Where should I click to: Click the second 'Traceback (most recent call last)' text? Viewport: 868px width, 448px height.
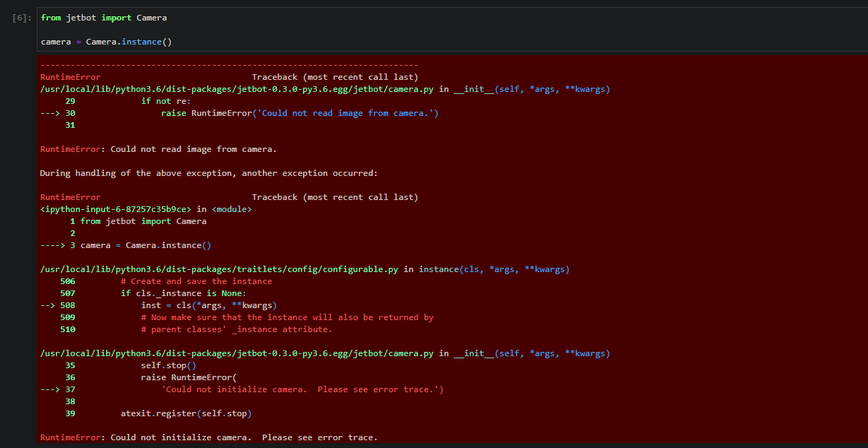click(335, 197)
